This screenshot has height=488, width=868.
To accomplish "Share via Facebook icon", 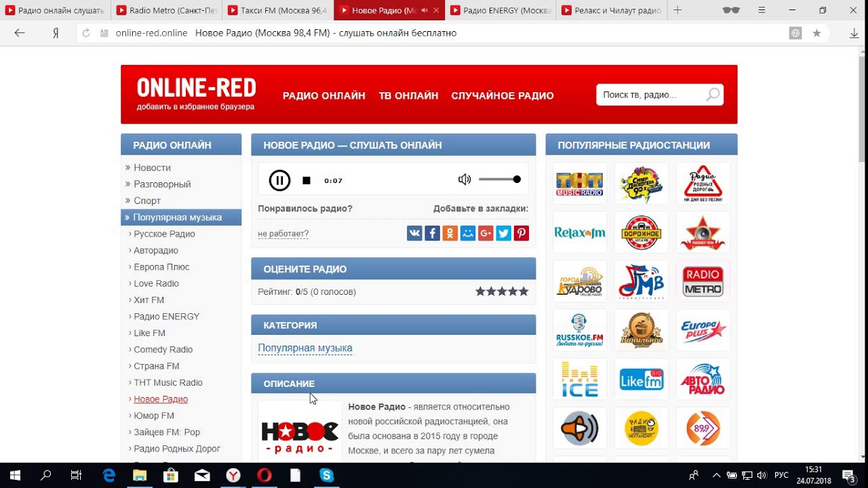I will coord(432,233).
